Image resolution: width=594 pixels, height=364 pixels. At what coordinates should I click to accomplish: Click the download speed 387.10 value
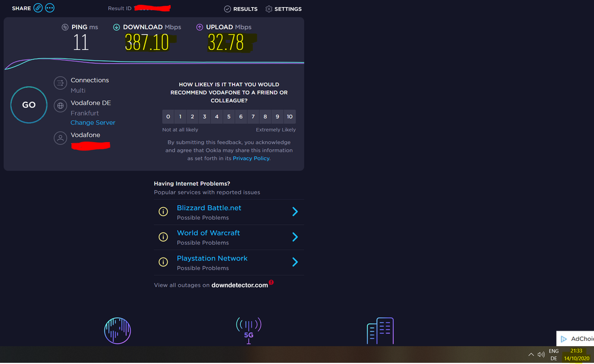[x=147, y=42]
